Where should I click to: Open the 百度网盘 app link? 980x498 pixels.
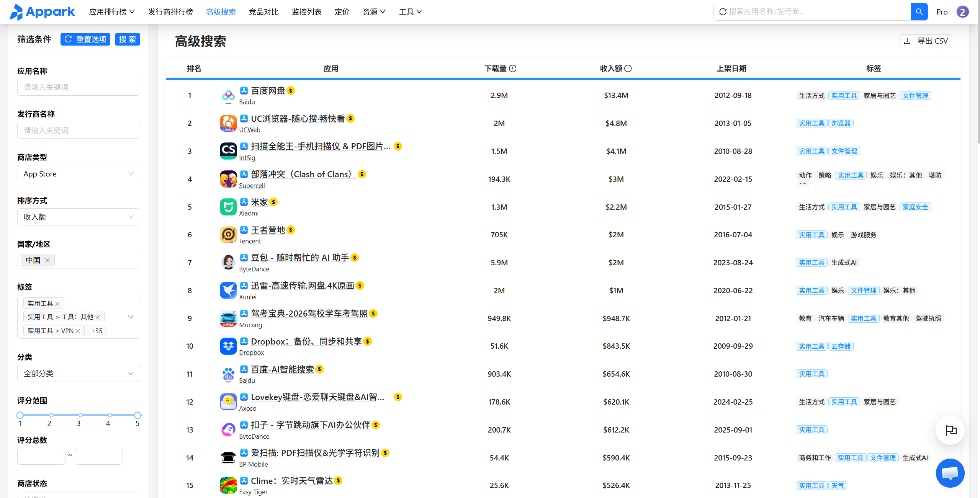(x=268, y=91)
